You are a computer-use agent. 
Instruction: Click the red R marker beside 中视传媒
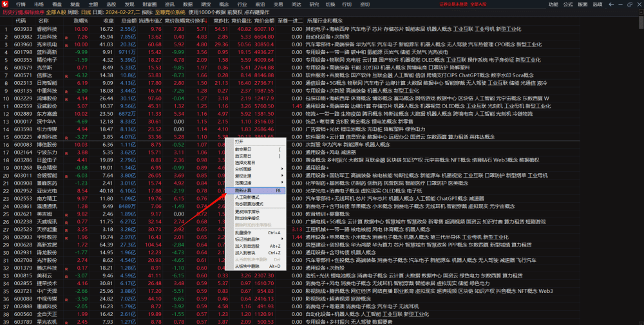[x=66, y=299]
